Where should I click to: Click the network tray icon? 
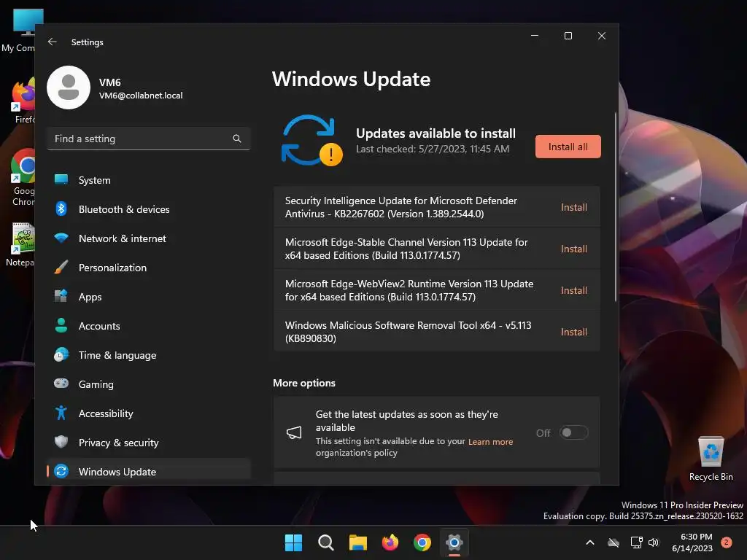point(636,542)
